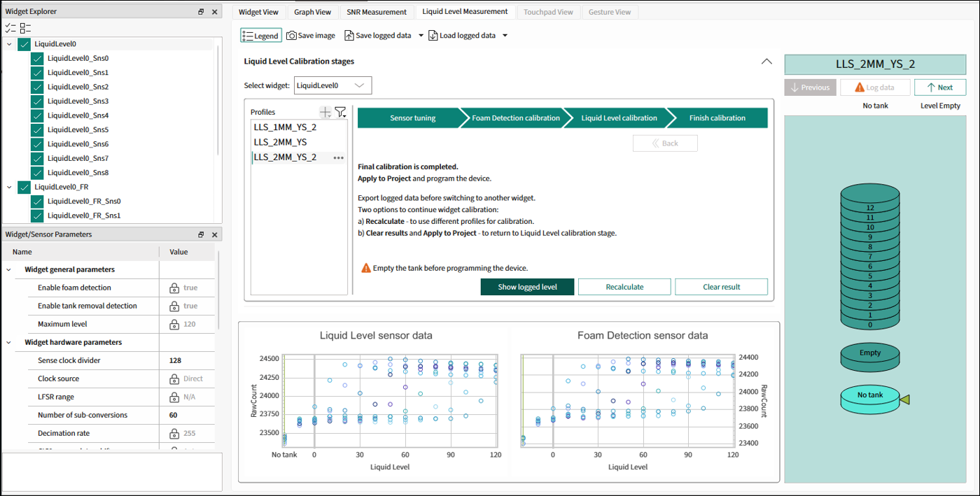The height and width of the screenshot is (496, 980).
Task: Toggle the LiquidLevel0 checkbox
Action: point(24,44)
